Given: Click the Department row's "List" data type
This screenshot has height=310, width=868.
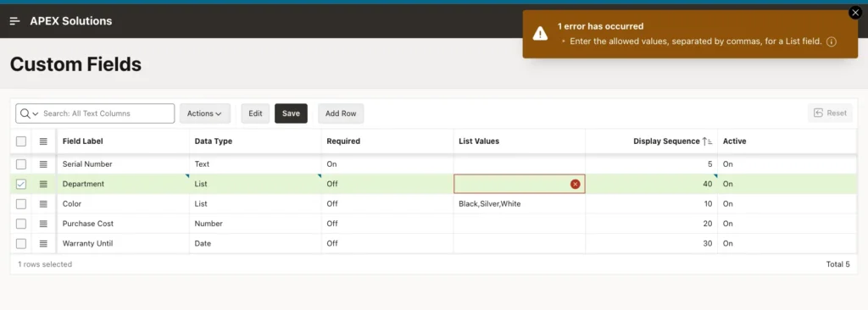Looking at the screenshot, I should pyautogui.click(x=255, y=185).
